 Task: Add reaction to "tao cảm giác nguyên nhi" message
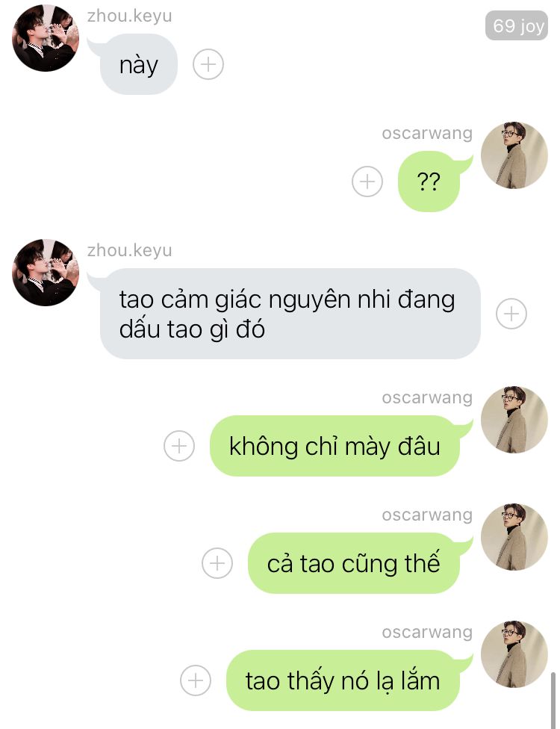511,314
